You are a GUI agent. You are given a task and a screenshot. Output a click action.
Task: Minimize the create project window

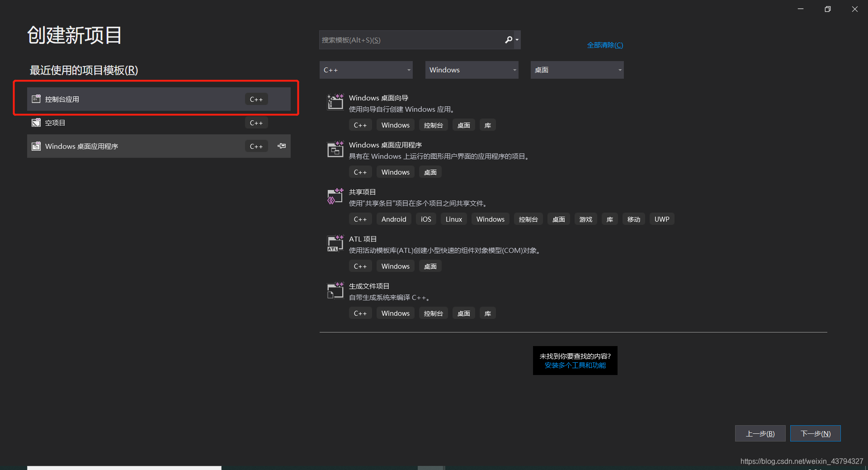(x=801, y=9)
